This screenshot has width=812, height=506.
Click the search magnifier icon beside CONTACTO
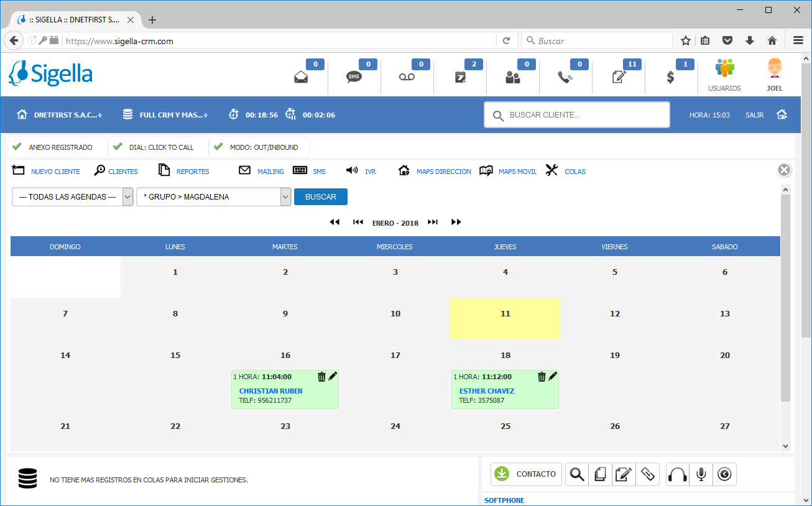[577, 474]
